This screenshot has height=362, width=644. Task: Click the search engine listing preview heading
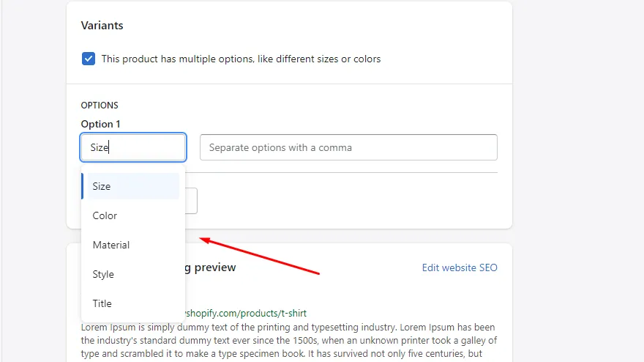click(x=211, y=267)
